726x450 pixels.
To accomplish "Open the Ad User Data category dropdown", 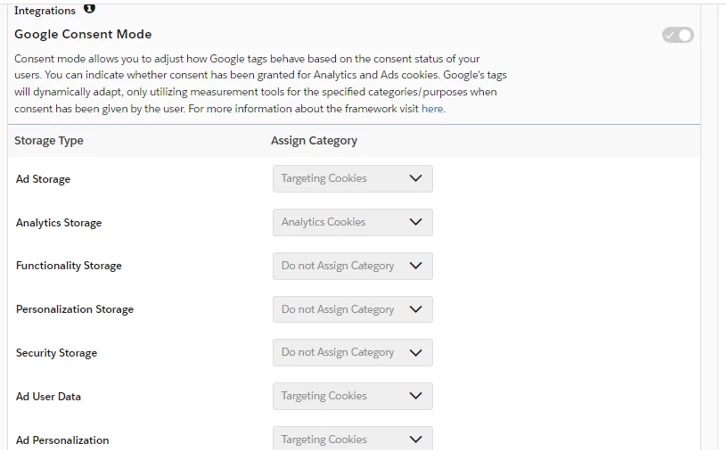I will coord(352,396).
